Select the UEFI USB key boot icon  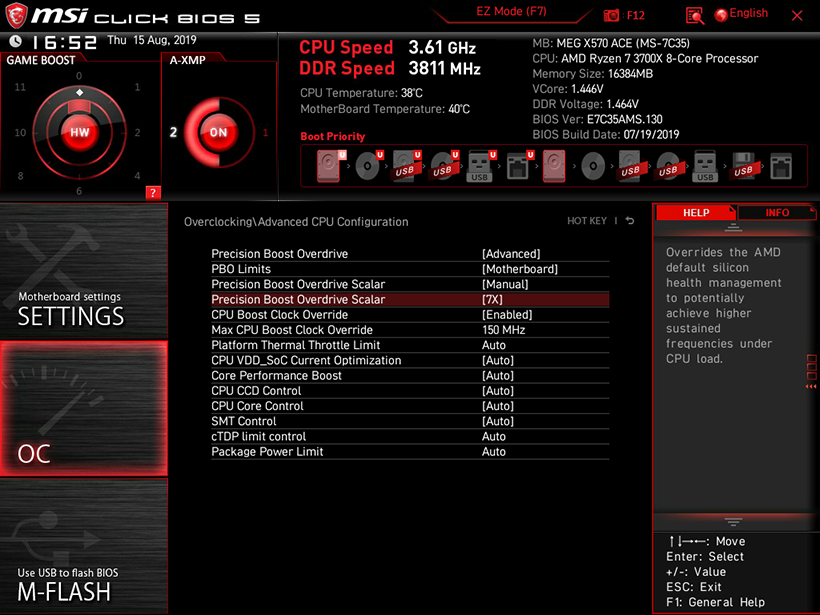tap(481, 166)
